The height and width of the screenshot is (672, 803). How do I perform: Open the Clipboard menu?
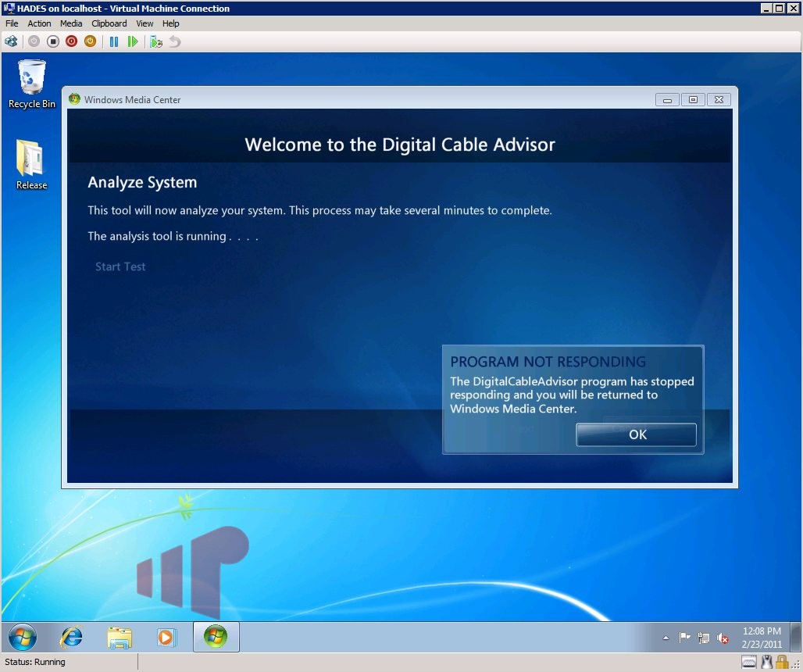[109, 23]
